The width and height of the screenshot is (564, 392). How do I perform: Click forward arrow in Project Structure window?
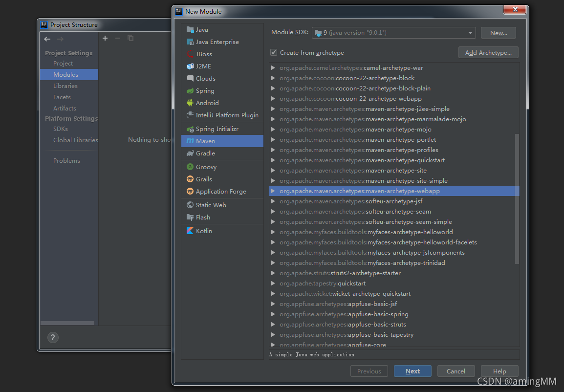coord(60,39)
